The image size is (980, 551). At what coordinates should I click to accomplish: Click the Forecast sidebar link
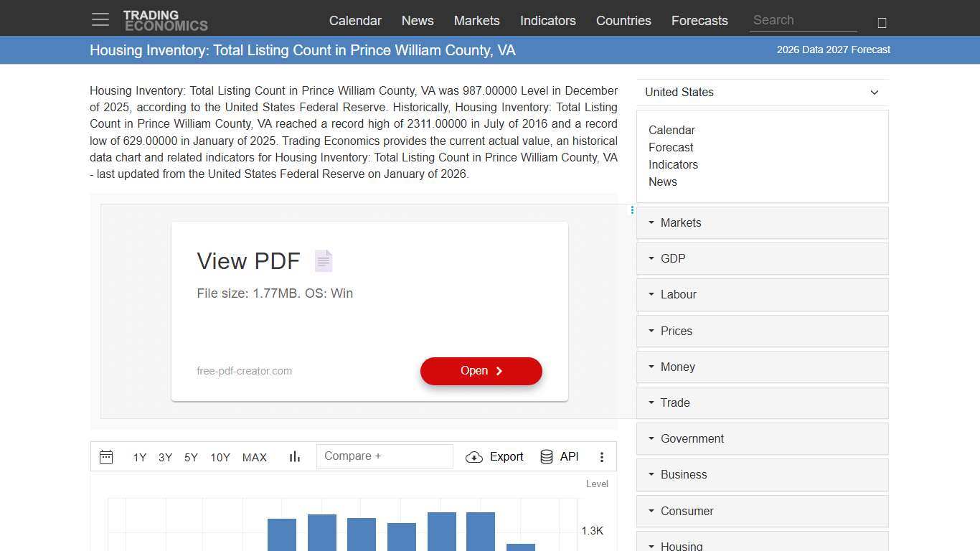671,147
